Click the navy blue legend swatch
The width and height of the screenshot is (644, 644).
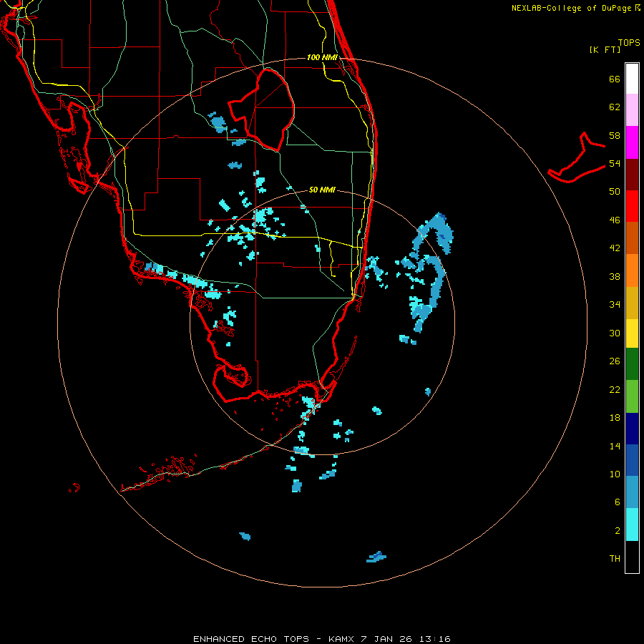tap(632, 429)
